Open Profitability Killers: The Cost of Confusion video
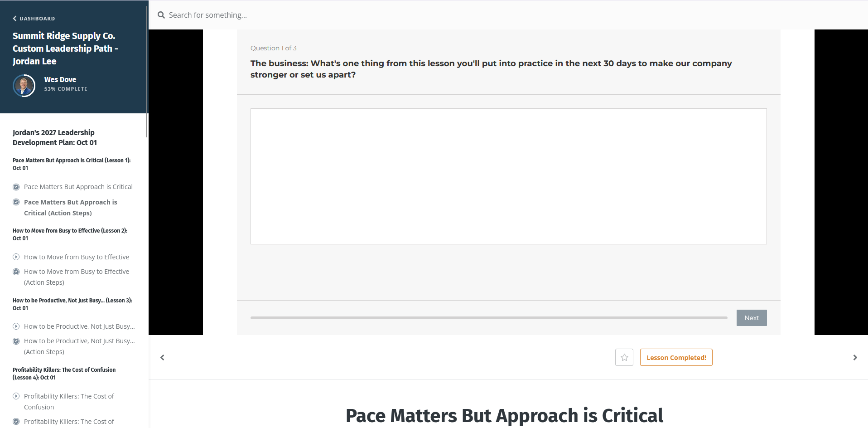This screenshot has width=868, height=428. pos(69,402)
